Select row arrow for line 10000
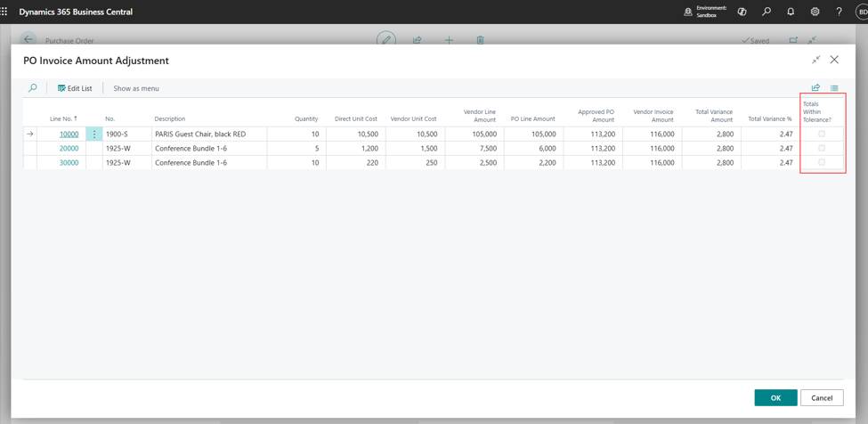This screenshot has height=424, width=868. (29, 134)
